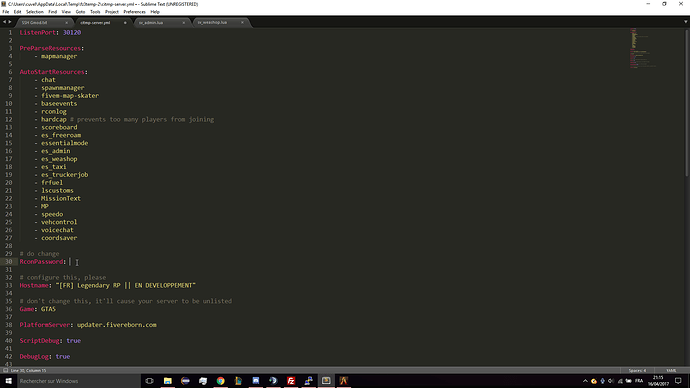Screen dimensions: 690x388
Task: Open the tab list dropdown arrow
Action: tap(686, 22)
